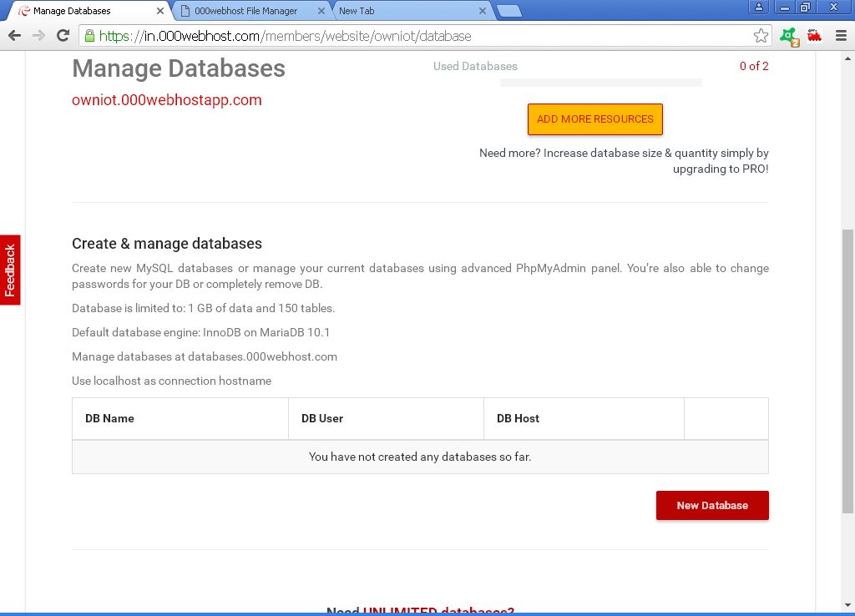Click the browser forward arrow
The height and width of the screenshot is (616, 855).
tap(38, 36)
